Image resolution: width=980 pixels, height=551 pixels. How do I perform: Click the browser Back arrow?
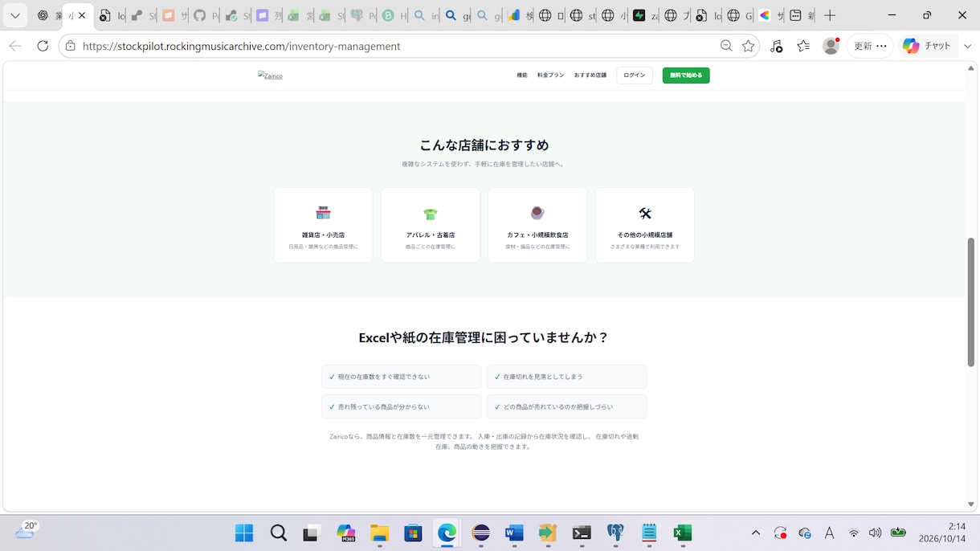(x=15, y=46)
